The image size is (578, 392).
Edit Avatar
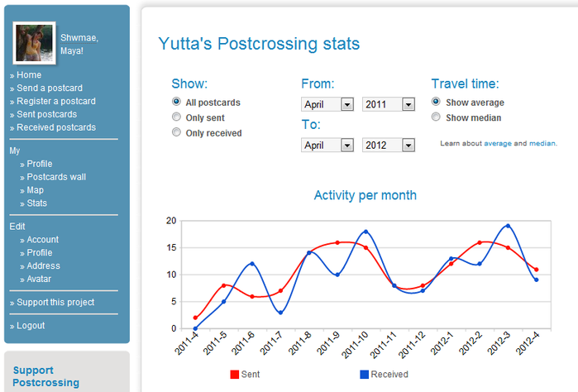click(x=39, y=279)
